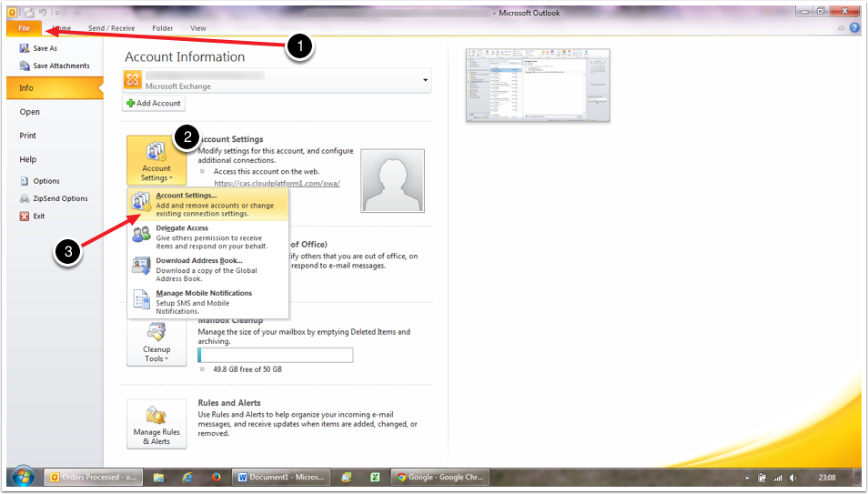Choose Download Address Book... menu entry

click(x=208, y=269)
